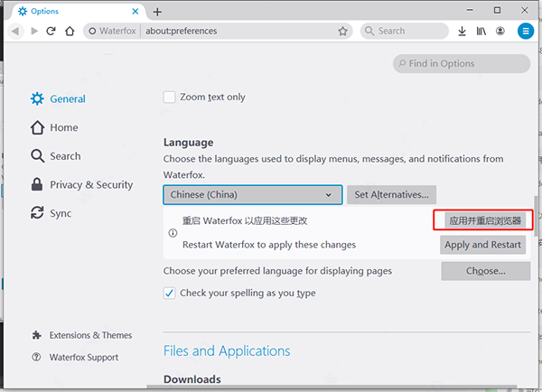Click Choose for preferred page languages
Screen dimensions: 542x392
[485, 271]
